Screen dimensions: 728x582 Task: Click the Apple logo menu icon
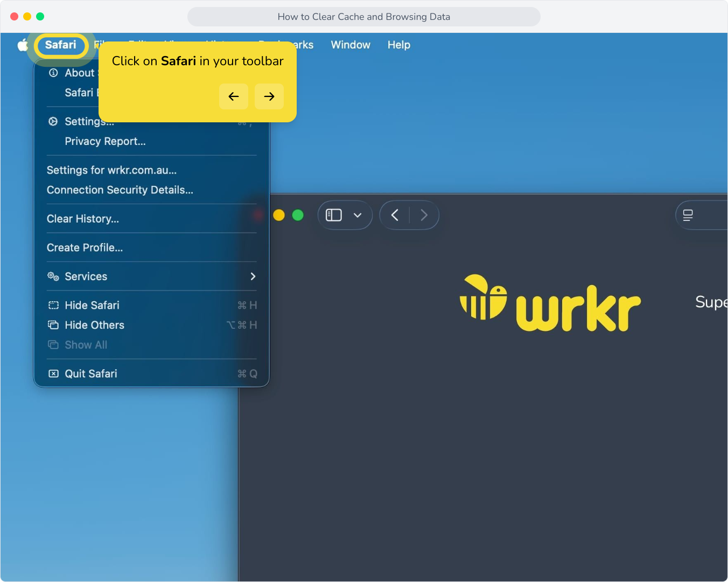23,45
